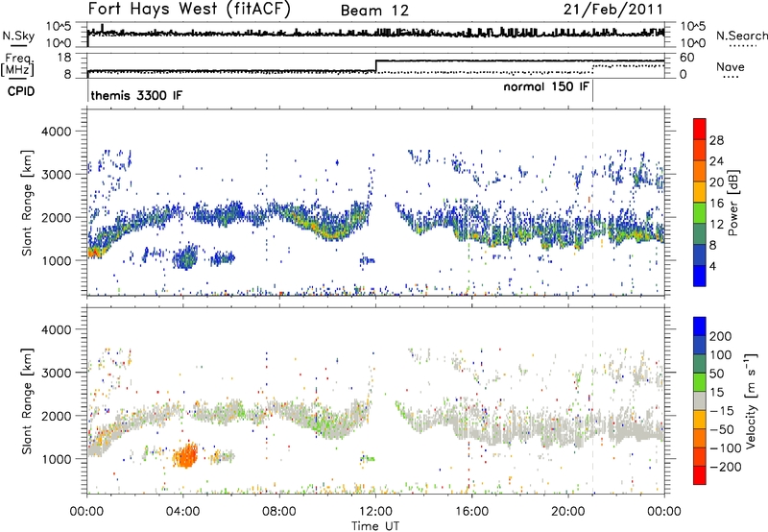Click the gray band of Velocity colorbar
The height and width of the screenshot is (532, 768).
click(700, 400)
